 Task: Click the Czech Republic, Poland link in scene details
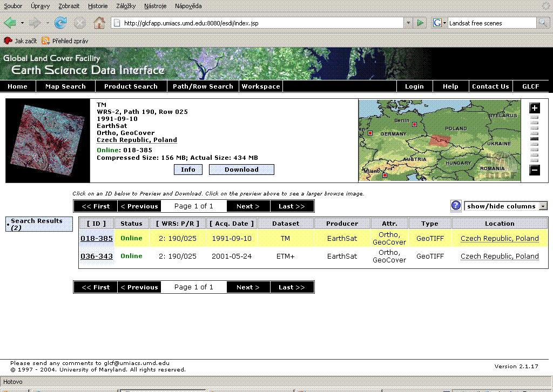(137, 140)
